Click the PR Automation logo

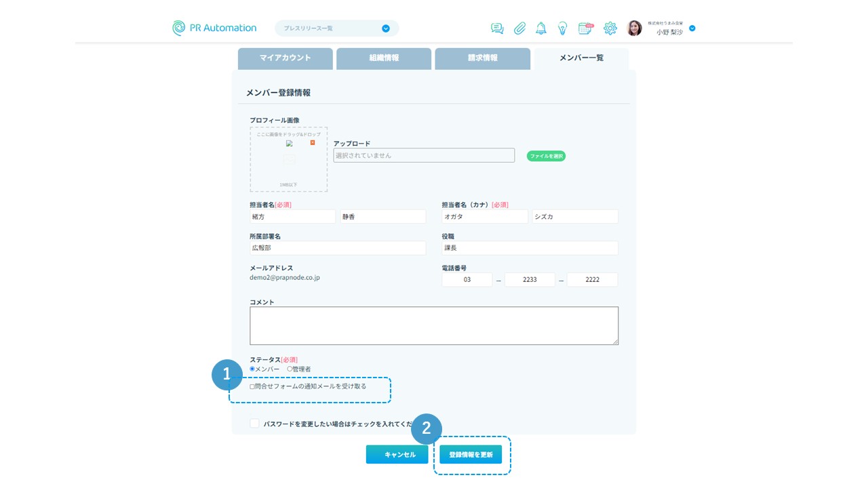(214, 28)
